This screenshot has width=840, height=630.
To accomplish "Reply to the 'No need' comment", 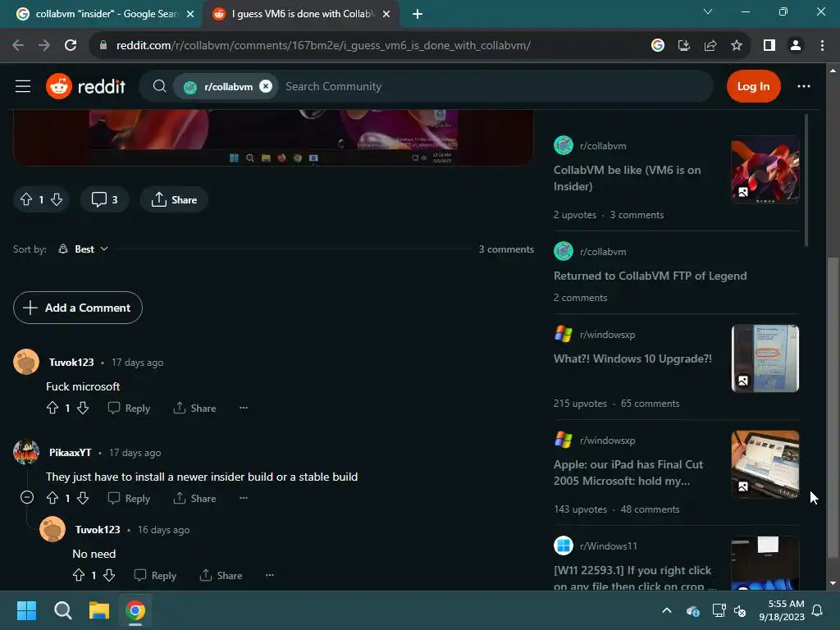I will point(155,575).
